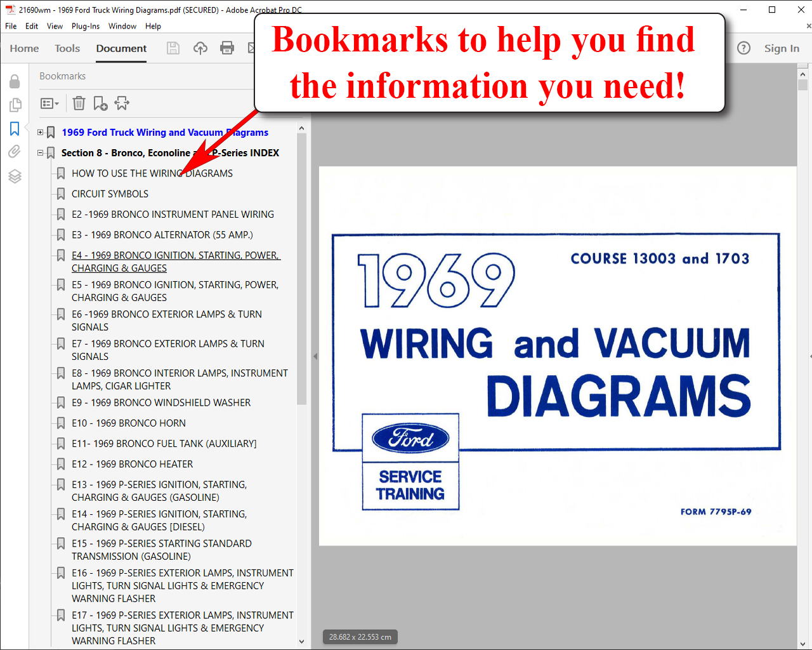Click the Save file icon
Image resolution: width=812 pixels, height=650 pixels.
[173, 48]
